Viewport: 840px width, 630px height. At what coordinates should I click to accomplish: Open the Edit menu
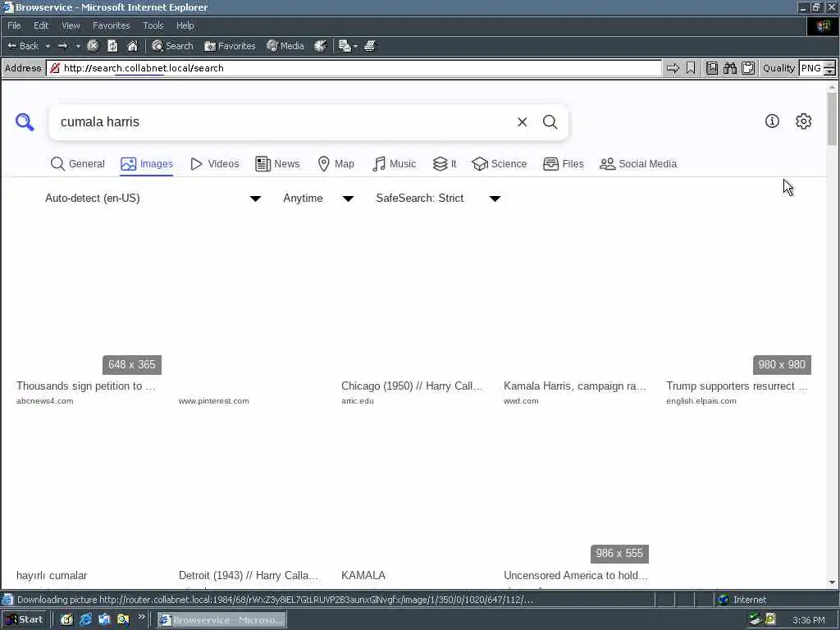coord(41,25)
